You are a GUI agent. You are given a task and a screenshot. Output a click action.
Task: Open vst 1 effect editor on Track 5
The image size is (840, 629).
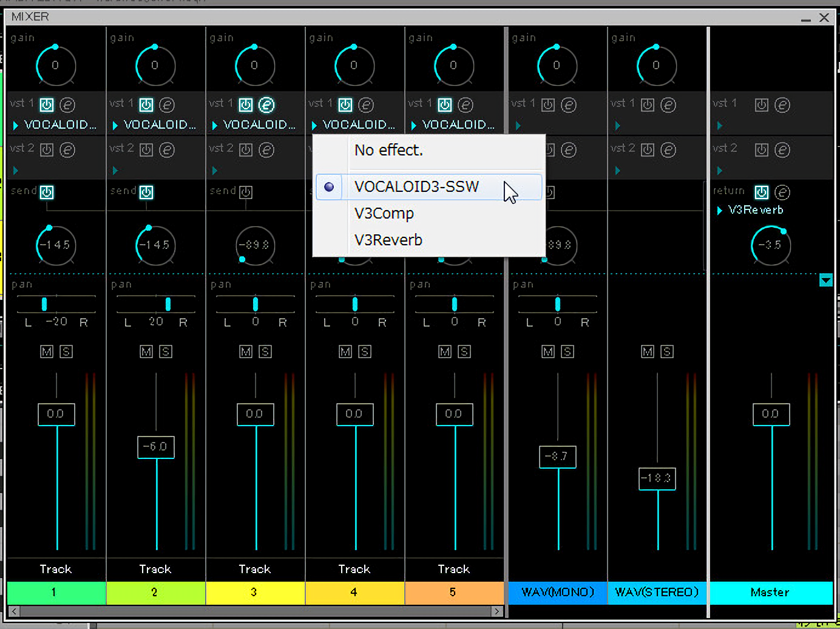466,105
